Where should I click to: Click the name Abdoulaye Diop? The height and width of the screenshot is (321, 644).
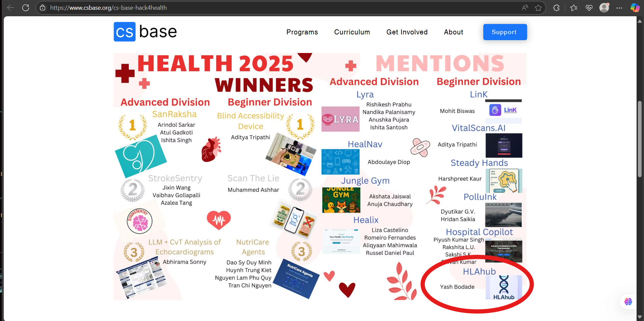coord(389,162)
